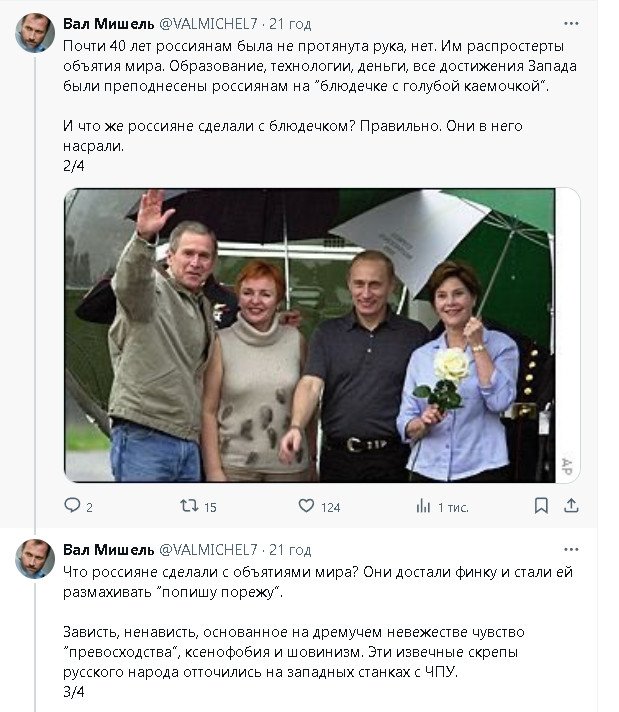
Task: Click the first tweet's reply count 2
Action: coord(89,508)
